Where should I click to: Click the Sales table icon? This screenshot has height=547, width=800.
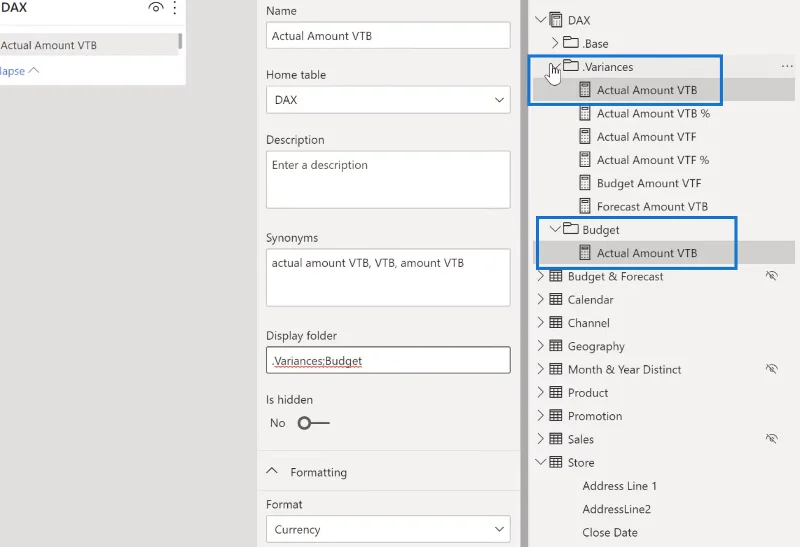(556, 439)
